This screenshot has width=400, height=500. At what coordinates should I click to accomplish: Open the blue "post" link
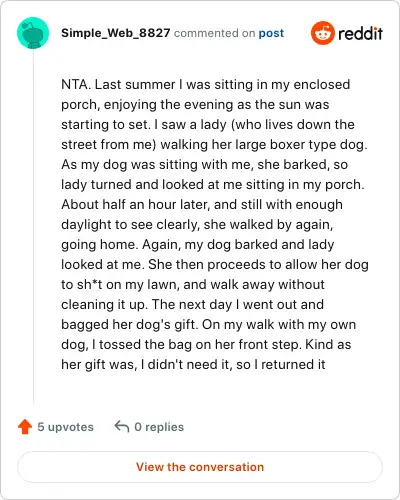[271, 33]
